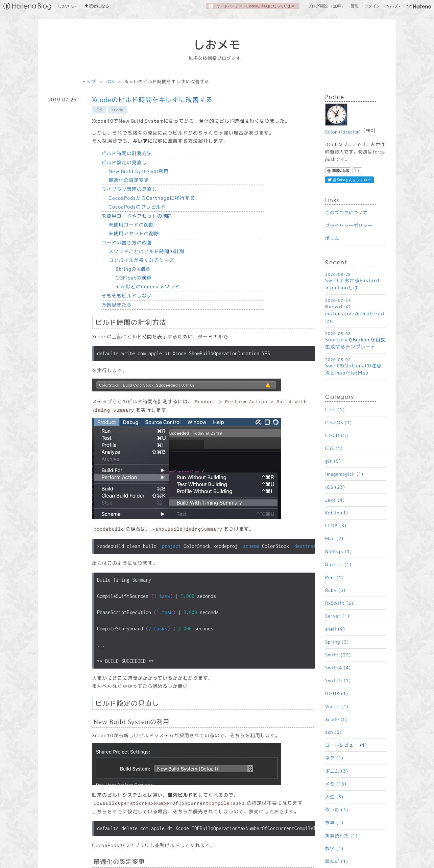Image resolution: width=434 pixels, height=868 pixels.
Task: Click the build duration status bar image
Action: (187, 385)
